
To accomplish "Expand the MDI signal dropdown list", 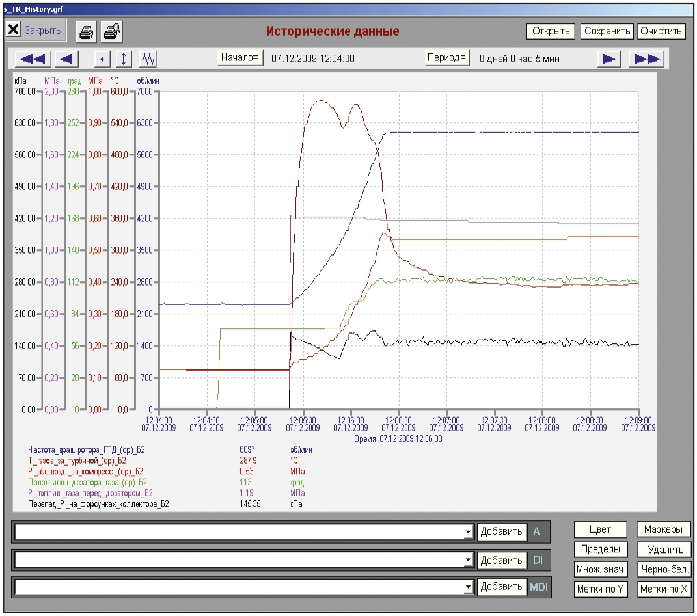I will 468,587.
